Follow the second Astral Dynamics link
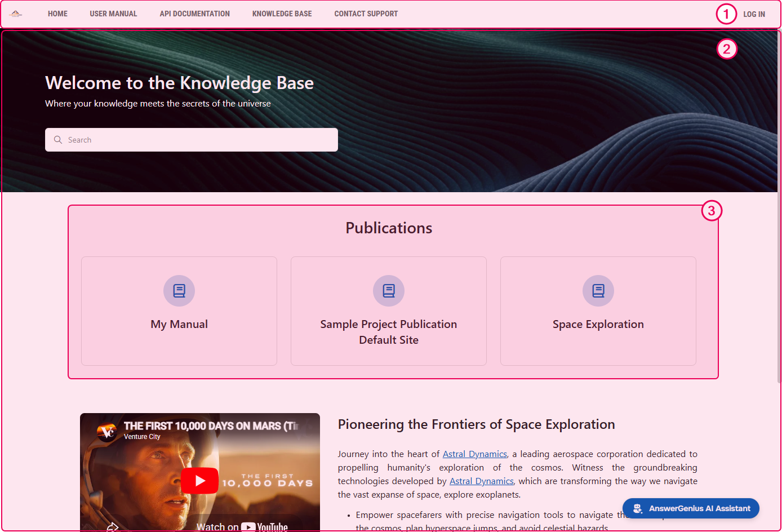Screen dimensions: 782x532 [482, 481]
